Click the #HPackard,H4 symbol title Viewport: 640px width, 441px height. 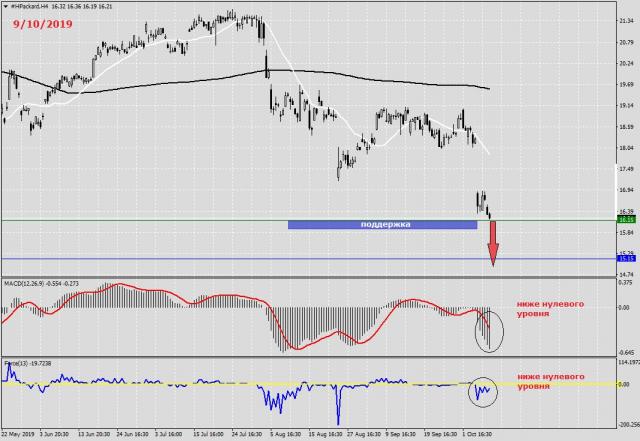(x=31, y=5)
